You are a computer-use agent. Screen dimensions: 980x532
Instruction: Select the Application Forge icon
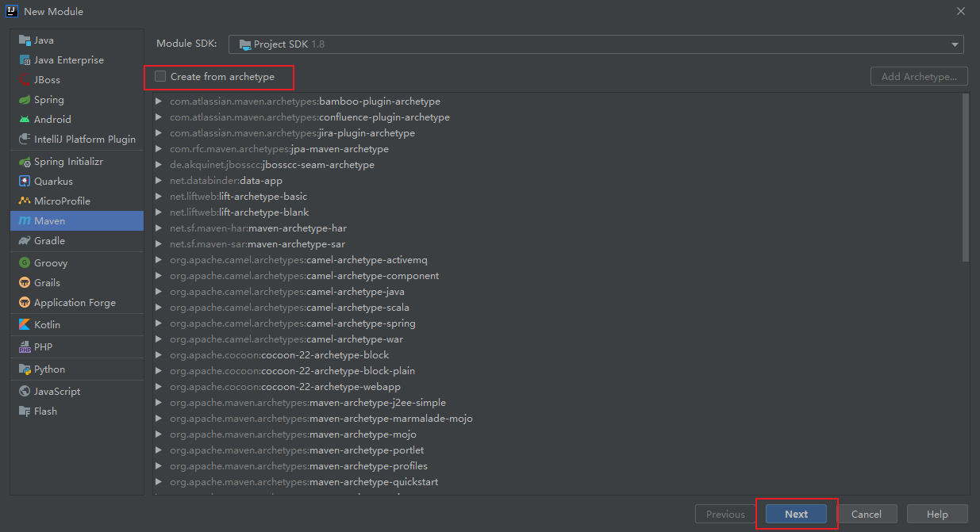25,303
